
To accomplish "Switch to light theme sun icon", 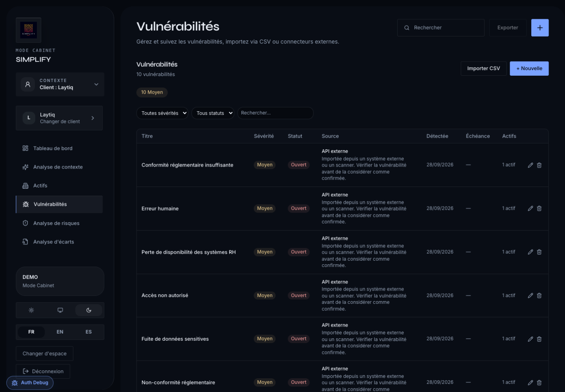I will (x=31, y=310).
